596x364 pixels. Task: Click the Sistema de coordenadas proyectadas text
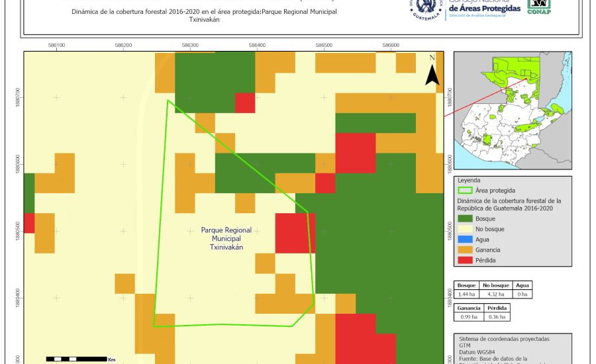pyautogui.click(x=503, y=339)
